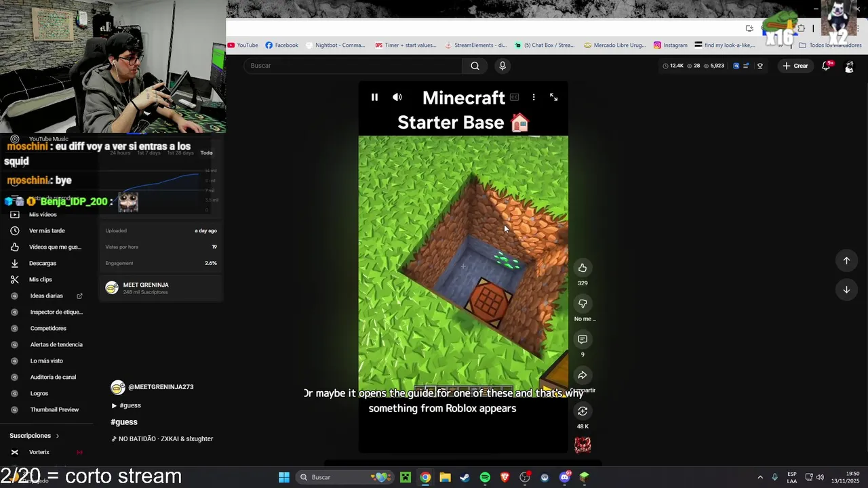The height and width of the screenshot is (488, 868).
Task: Open the NO BATIDÃO sound link
Action: [x=162, y=439]
